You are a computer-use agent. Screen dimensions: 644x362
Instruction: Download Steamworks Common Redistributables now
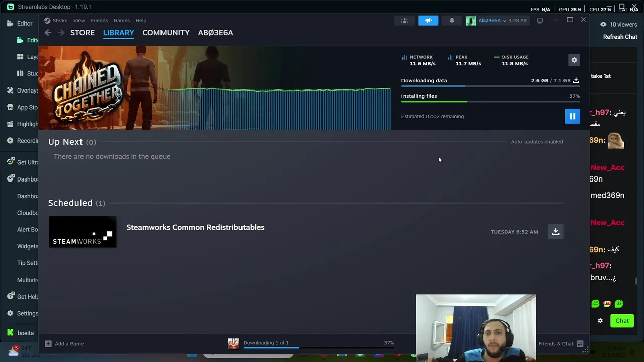[x=555, y=232]
